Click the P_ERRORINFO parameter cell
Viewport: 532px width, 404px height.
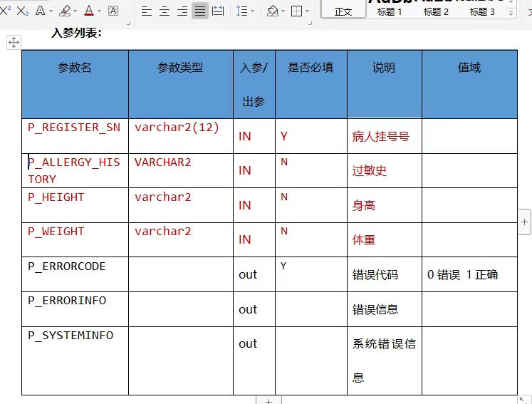75,309
